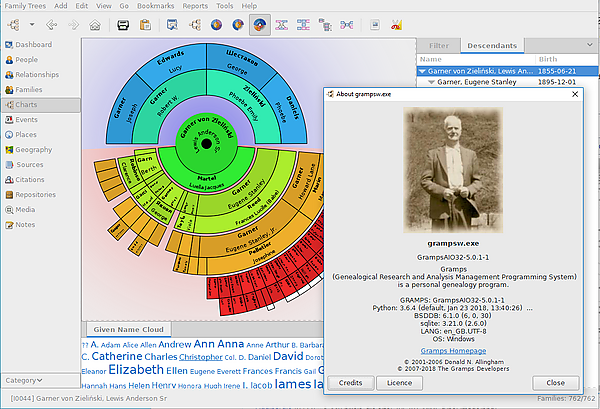Image resolution: width=600 pixels, height=409 pixels.
Task: Click the Шестаков George fan chart segment
Action: coord(239,62)
